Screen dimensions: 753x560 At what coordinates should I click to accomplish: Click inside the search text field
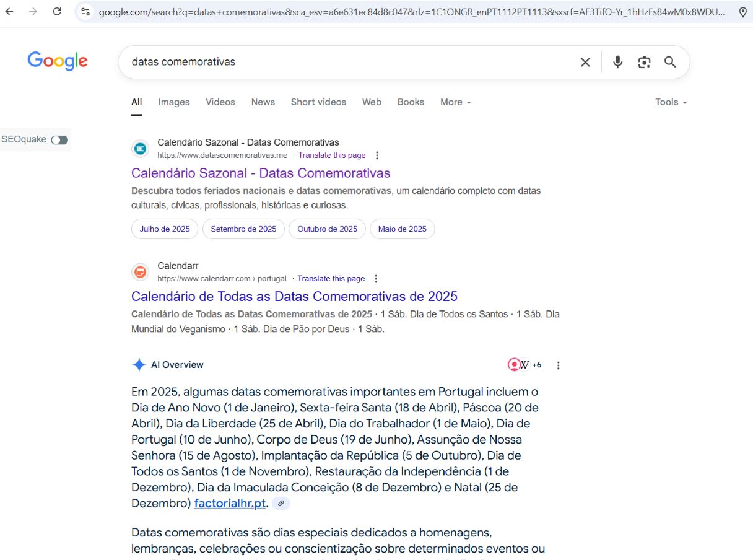[341, 62]
